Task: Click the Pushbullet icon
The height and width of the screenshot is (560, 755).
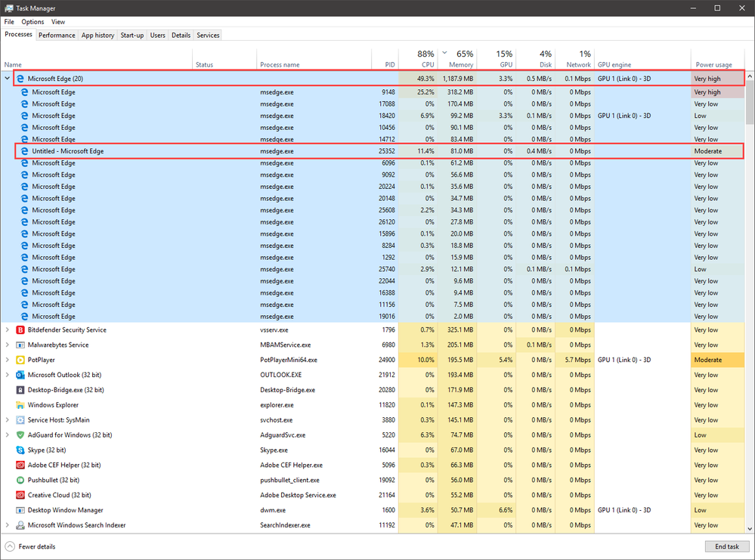Action: (x=20, y=480)
